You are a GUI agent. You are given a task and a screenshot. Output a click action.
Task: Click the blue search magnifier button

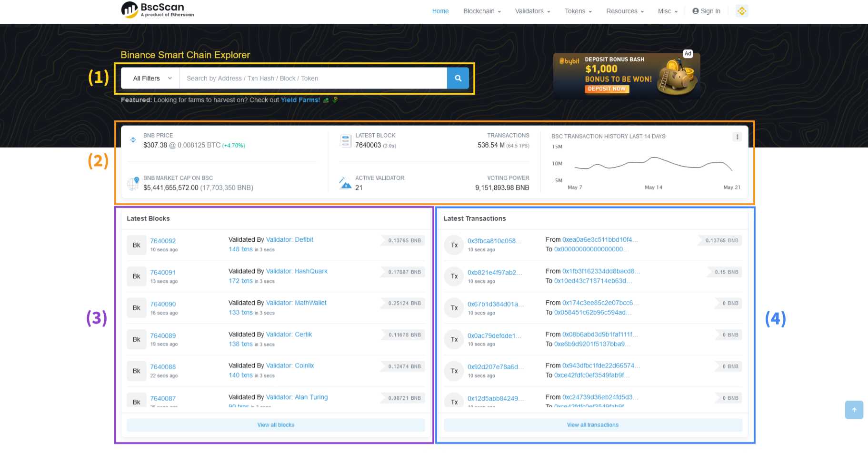458,79
